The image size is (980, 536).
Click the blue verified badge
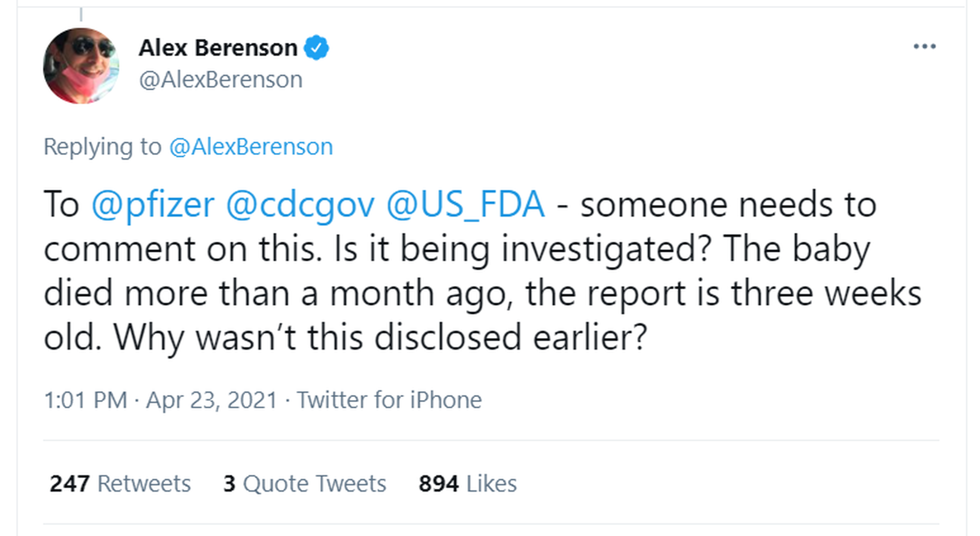tap(316, 48)
